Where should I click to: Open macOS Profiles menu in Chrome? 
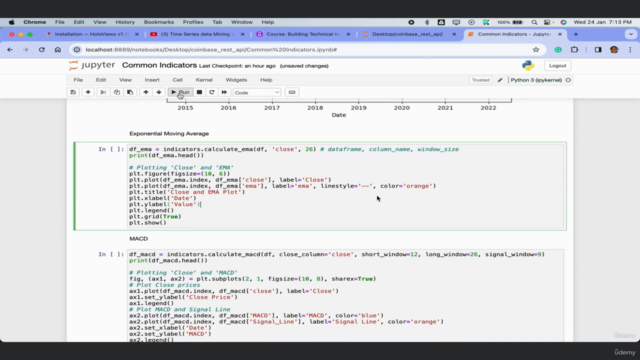pyautogui.click(x=193, y=22)
